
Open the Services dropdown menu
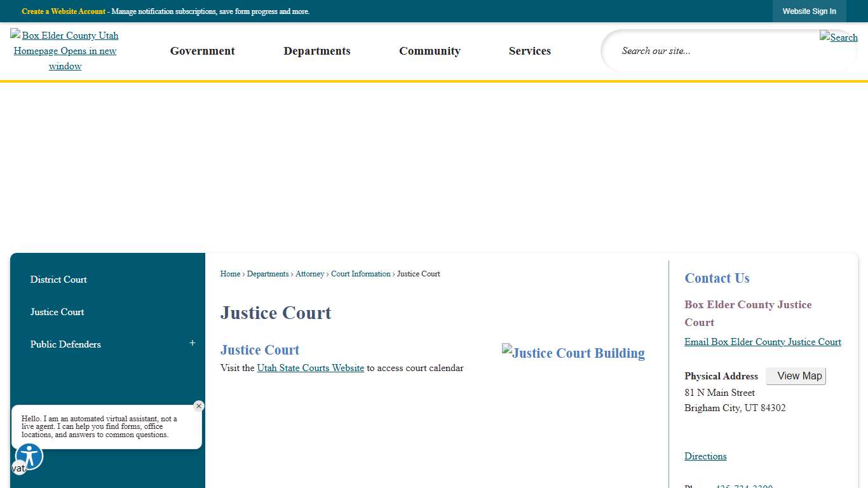tap(529, 51)
